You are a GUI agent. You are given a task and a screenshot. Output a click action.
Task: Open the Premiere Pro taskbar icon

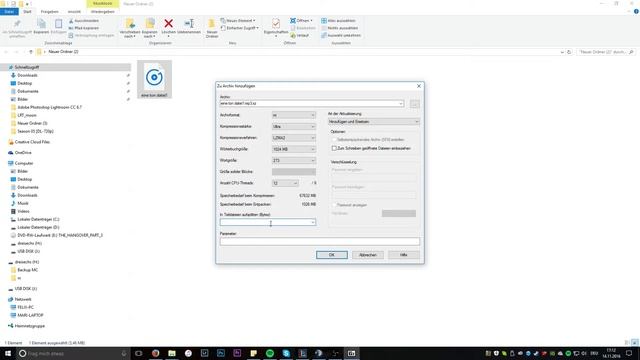pyautogui.click(x=237, y=353)
